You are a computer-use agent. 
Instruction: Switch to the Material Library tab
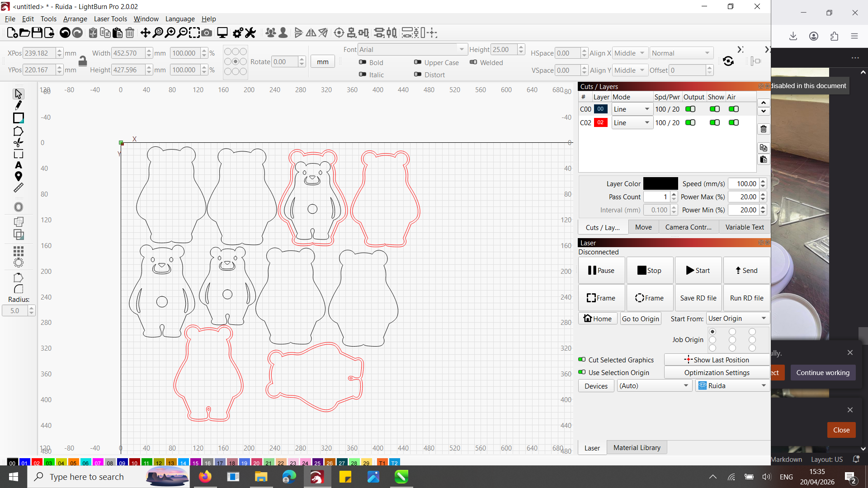click(x=637, y=448)
